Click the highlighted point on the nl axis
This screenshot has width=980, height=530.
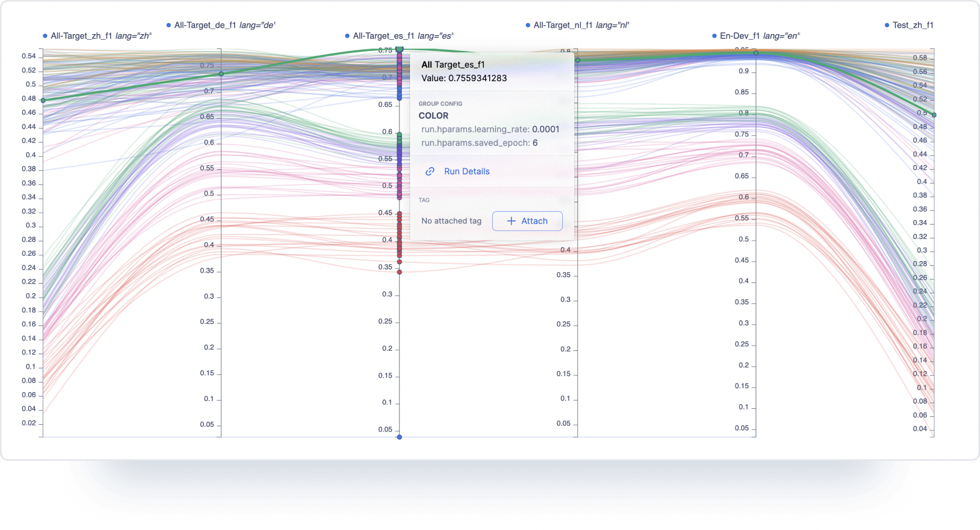577,60
